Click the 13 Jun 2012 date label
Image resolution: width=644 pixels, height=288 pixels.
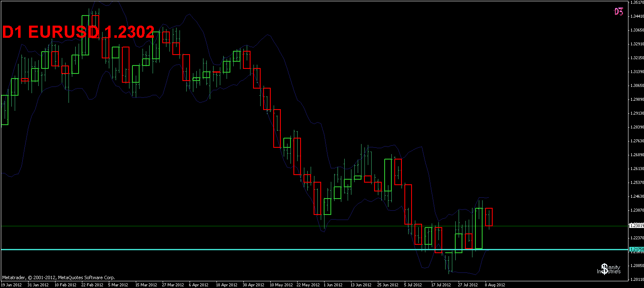[x=361, y=285]
